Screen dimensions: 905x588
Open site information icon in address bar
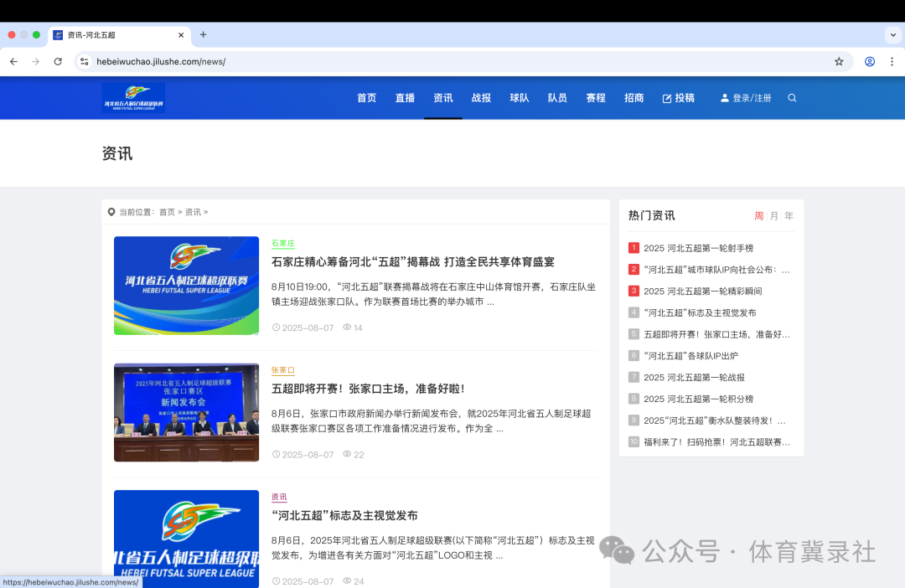coord(85,62)
